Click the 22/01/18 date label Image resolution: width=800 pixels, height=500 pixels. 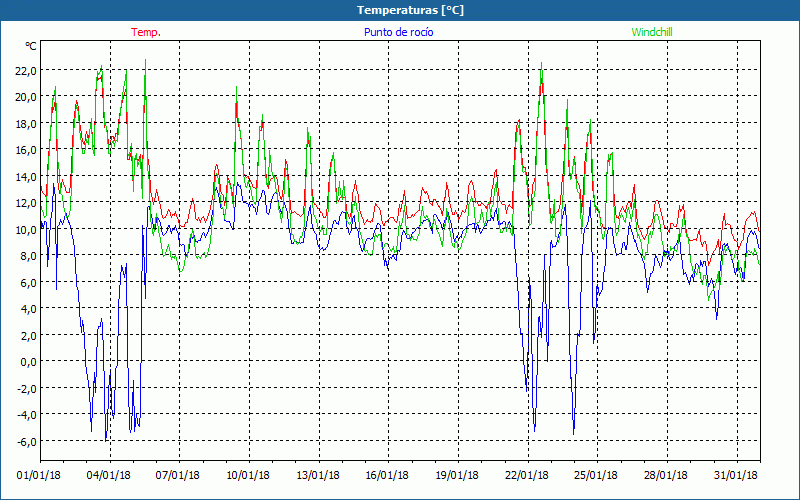click(527, 476)
